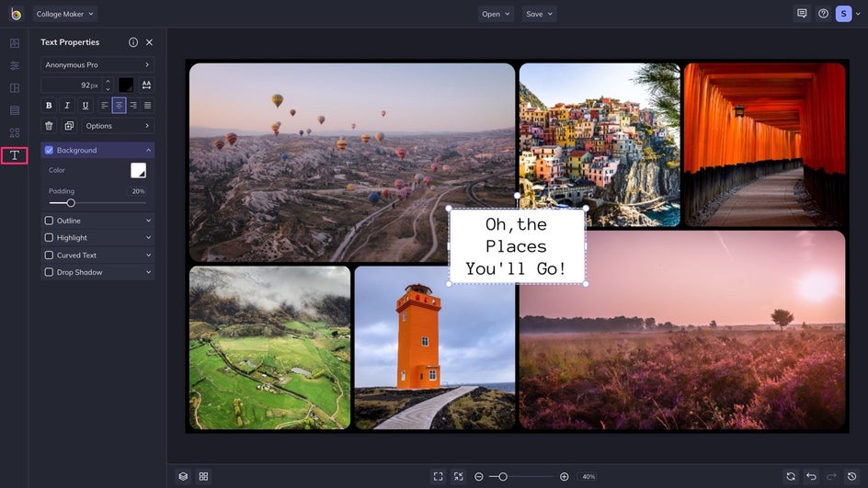This screenshot has width=868, height=488.
Task: Close the Text Properties panel
Action: click(149, 42)
